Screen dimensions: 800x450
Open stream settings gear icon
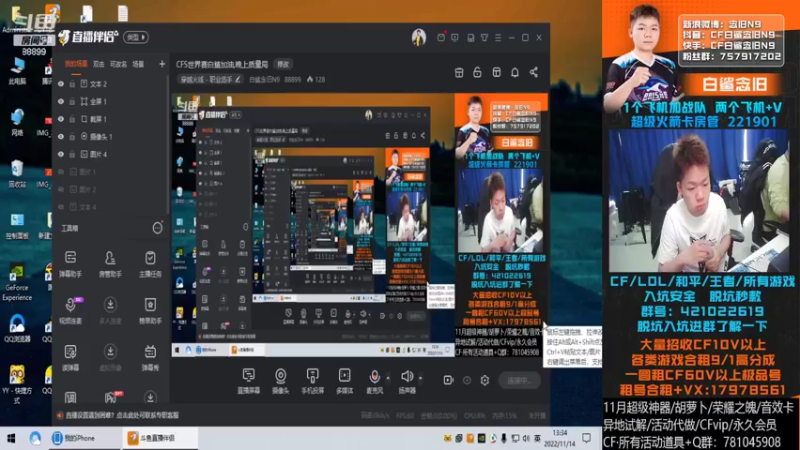coord(484,380)
